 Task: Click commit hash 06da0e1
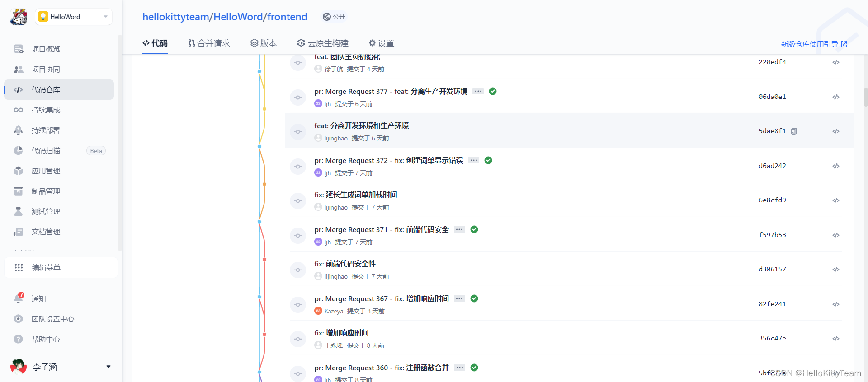click(x=772, y=97)
